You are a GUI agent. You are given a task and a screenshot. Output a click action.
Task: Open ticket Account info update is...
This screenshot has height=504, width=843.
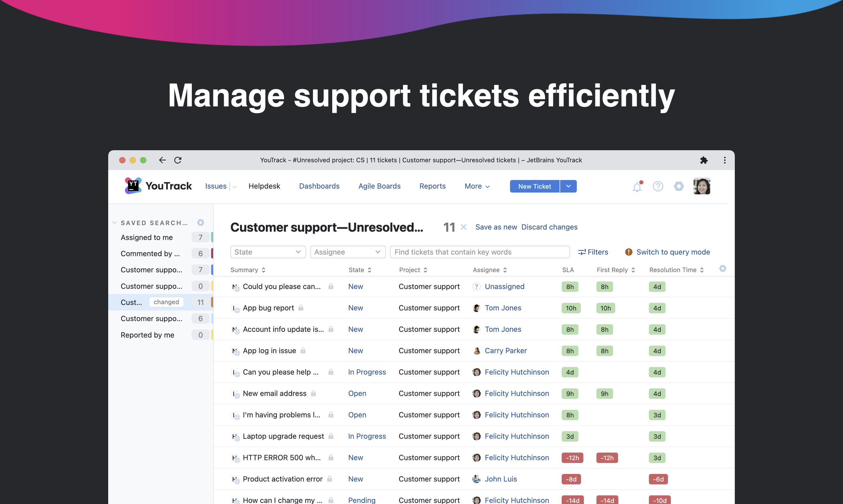pyautogui.click(x=283, y=329)
